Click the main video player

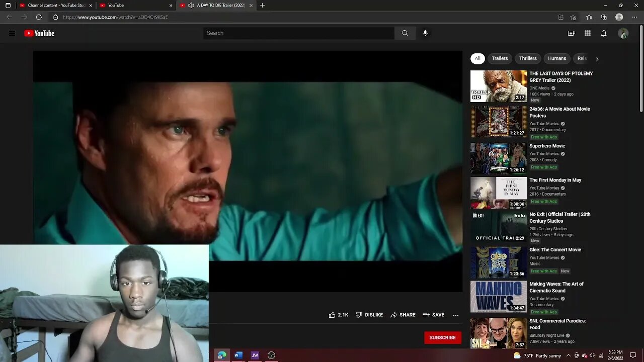[x=248, y=171]
